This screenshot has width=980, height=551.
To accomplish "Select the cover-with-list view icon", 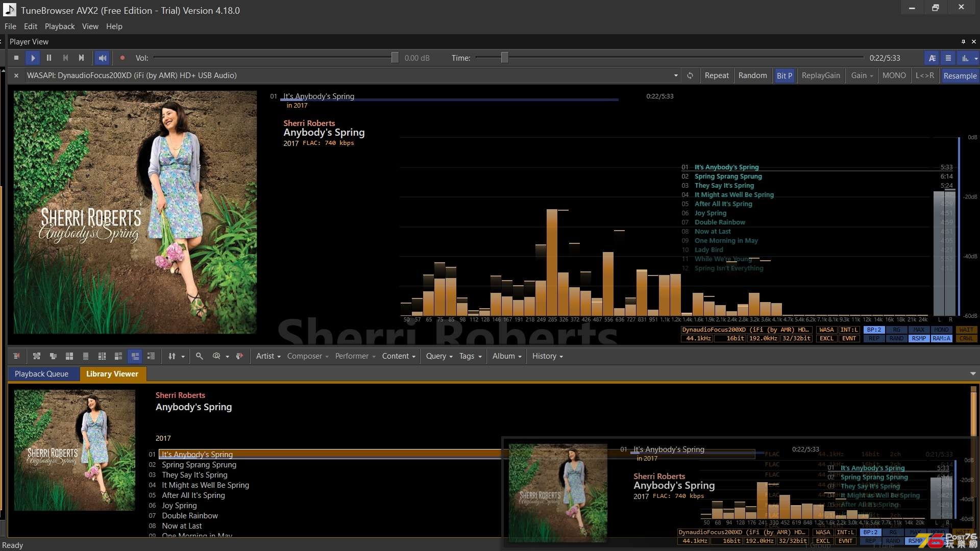I will [x=118, y=356].
